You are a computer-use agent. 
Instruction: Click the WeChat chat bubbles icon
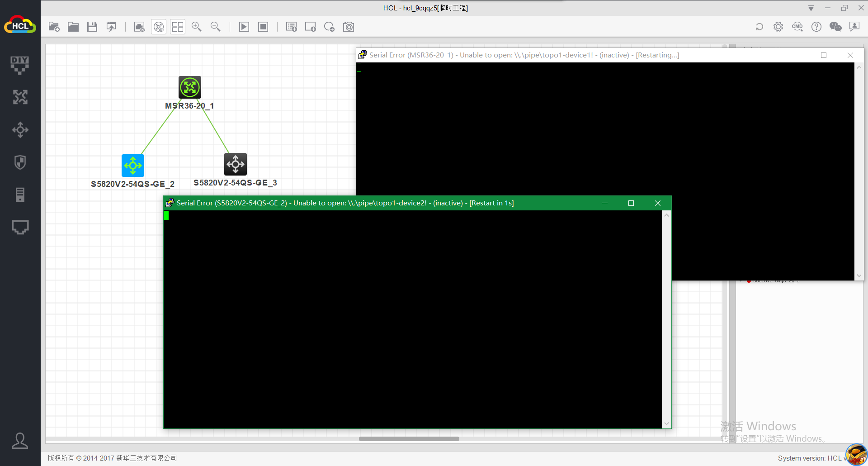coord(835,27)
